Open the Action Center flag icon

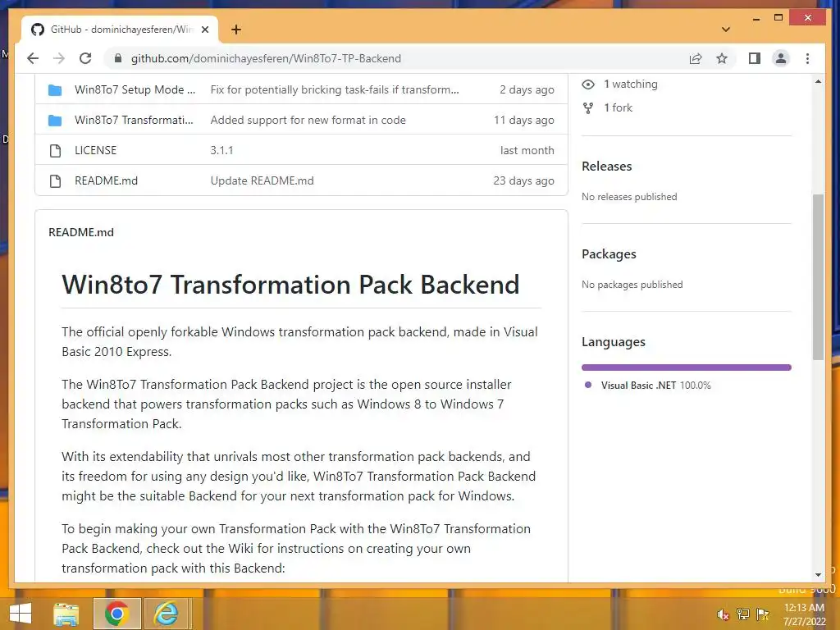click(762, 614)
